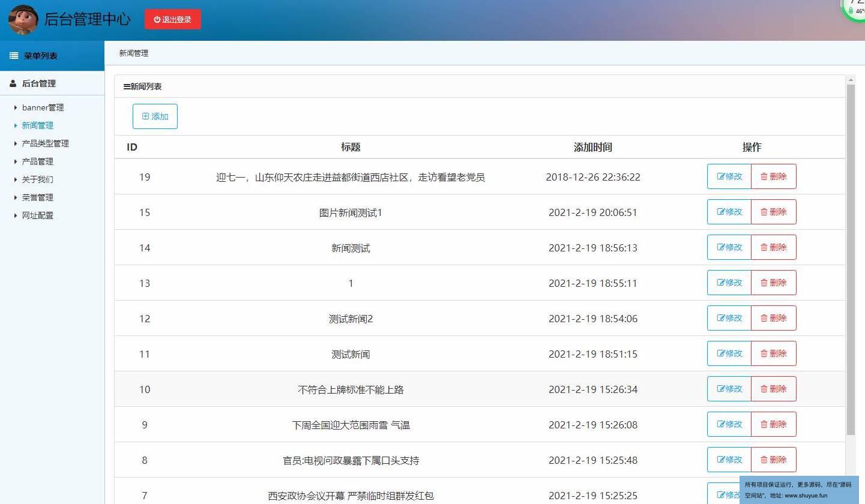Click pencil icon for 下周全国迎大范围雨雪 row
The width and height of the screenshot is (865, 504).
721,424
